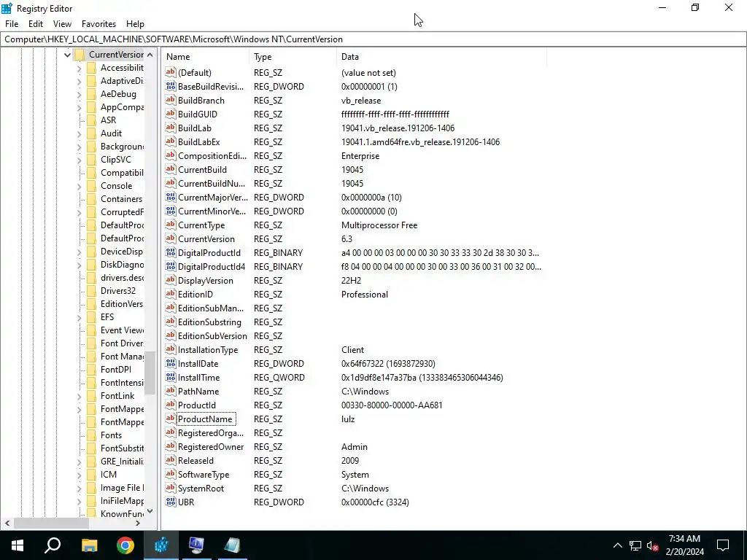The image size is (747, 560).
Task: Select the RegisteredOwner value
Action: click(211, 447)
